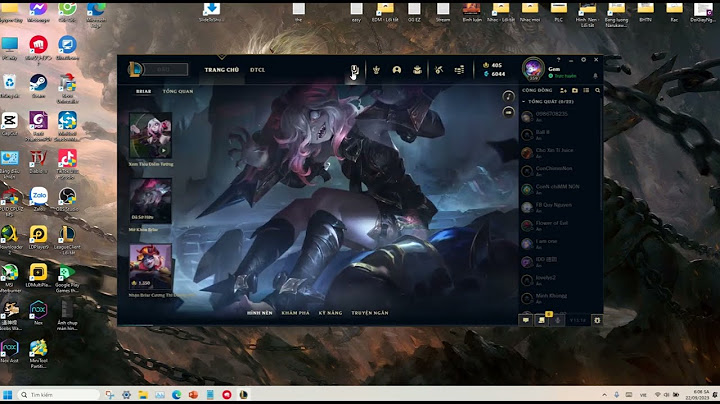720x404 pixels.
Task: Open the Windows Start menu
Action: tap(7, 395)
